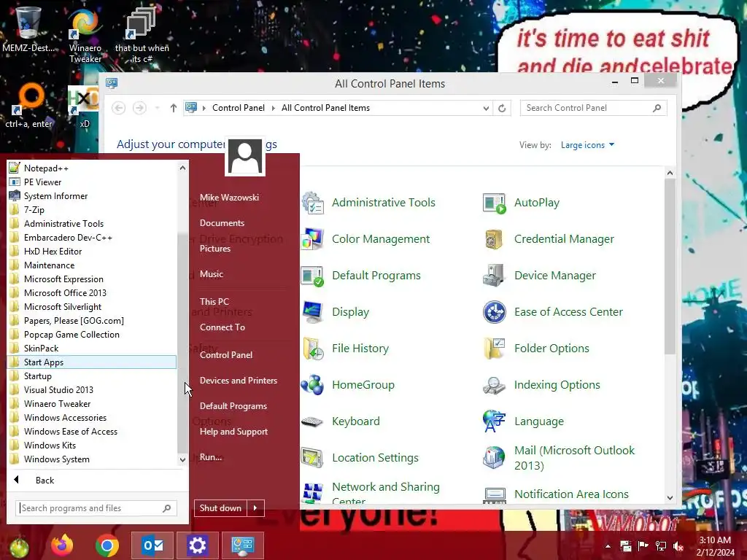
Task: Click the Start button on the taskbar
Action: coord(19,547)
